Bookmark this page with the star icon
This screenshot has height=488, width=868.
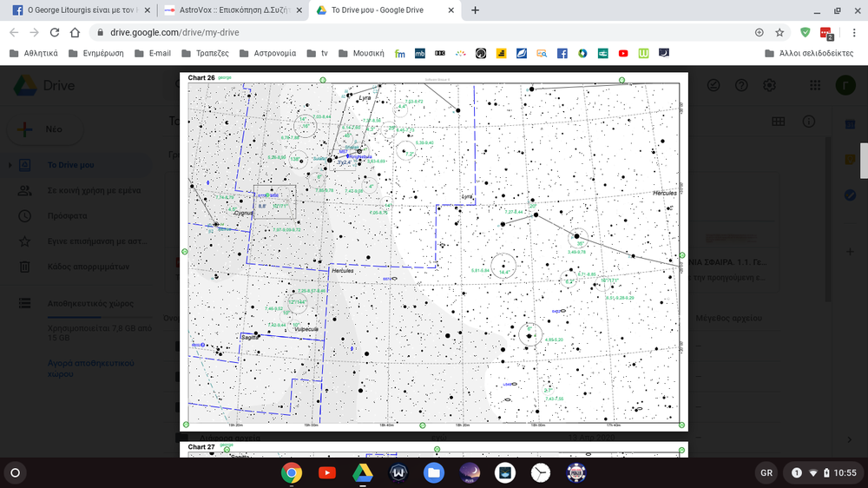pos(779,32)
